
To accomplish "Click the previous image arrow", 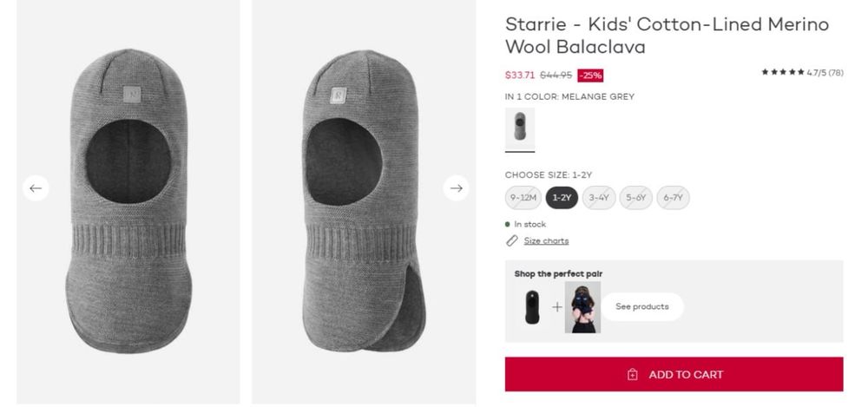I will click(x=36, y=188).
